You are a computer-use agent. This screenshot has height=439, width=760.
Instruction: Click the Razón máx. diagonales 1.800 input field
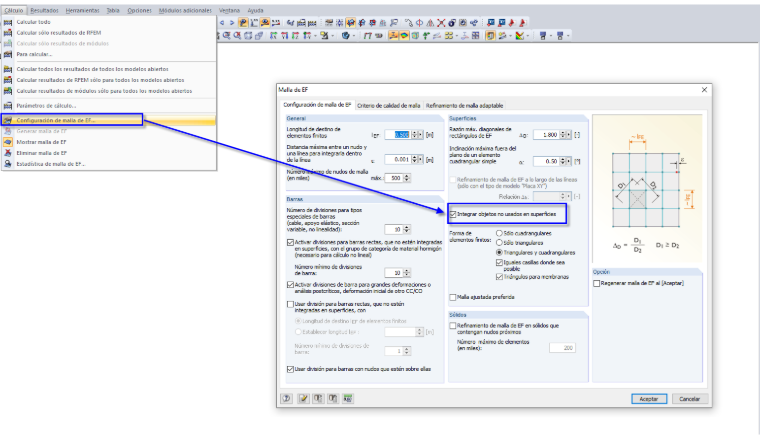[x=546, y=135]
